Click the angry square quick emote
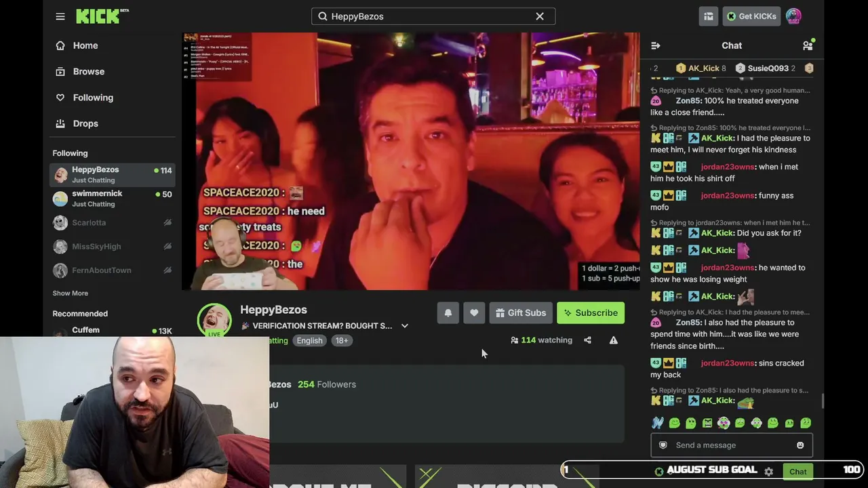This screenshot has height=488, width=868. (x=707, y=424)
